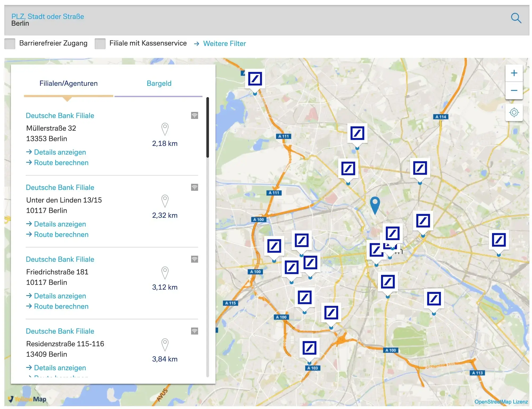The height and width of the screenshot is (409, 532).
Task: Click WiFi icon for Müllerstraße 32 branch
Action: point(194,115)
